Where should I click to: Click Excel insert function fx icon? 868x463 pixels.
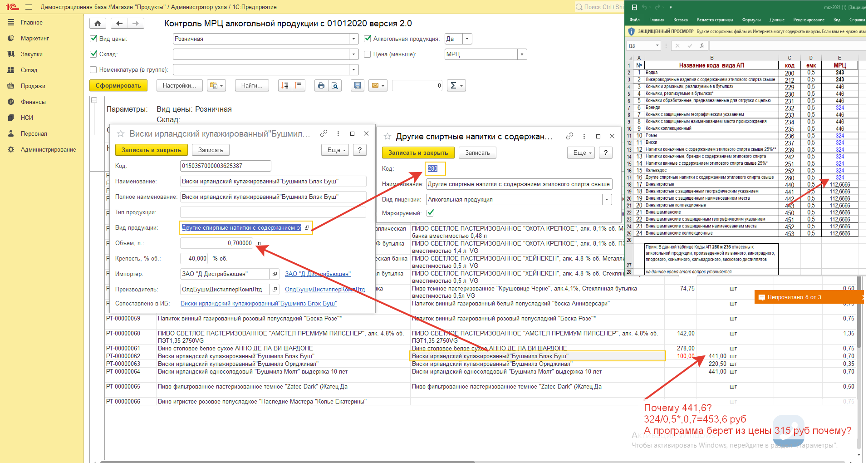701,46
